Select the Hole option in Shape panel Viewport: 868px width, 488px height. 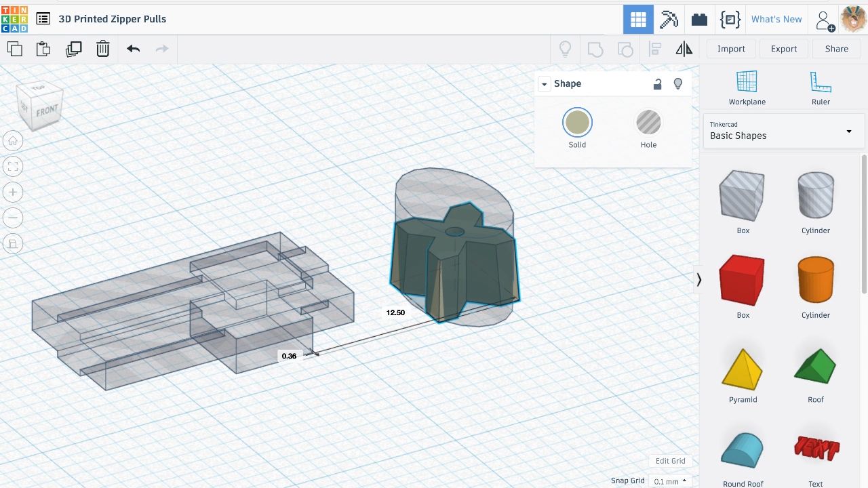(648, 122)
